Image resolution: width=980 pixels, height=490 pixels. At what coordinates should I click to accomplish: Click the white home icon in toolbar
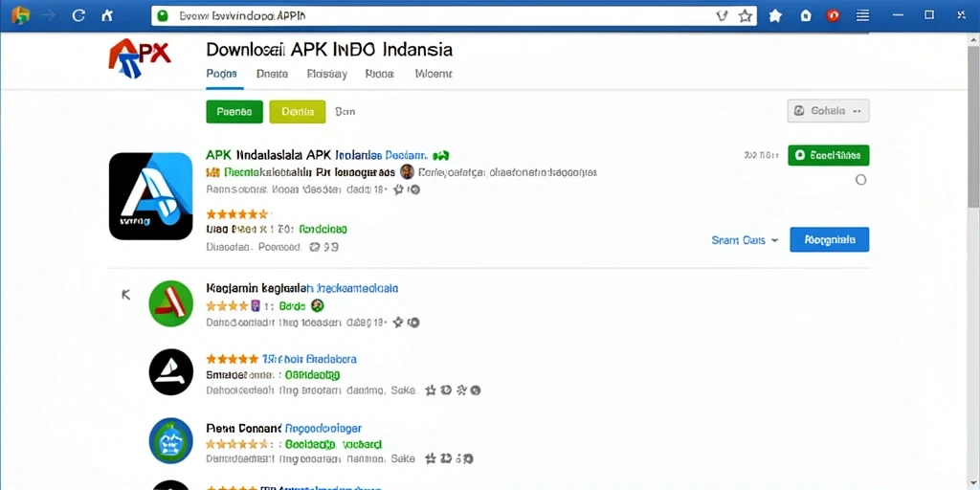tap(806, 15)
